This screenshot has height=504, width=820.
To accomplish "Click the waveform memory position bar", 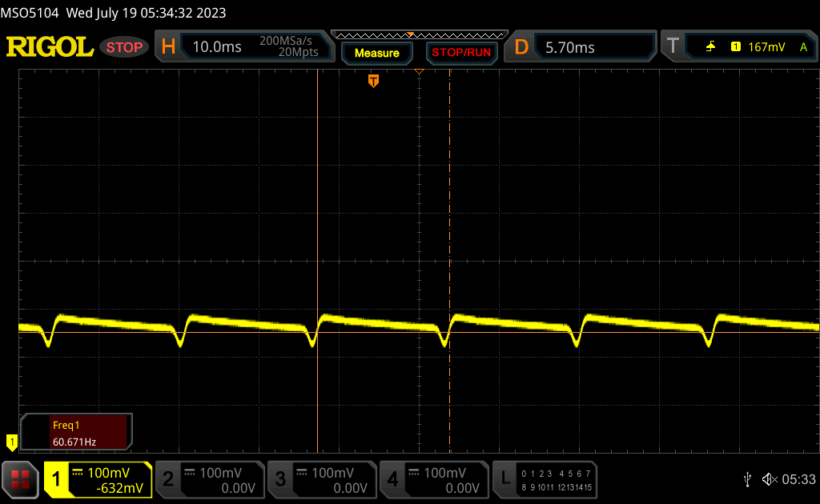I will click(x=419, y=35).
